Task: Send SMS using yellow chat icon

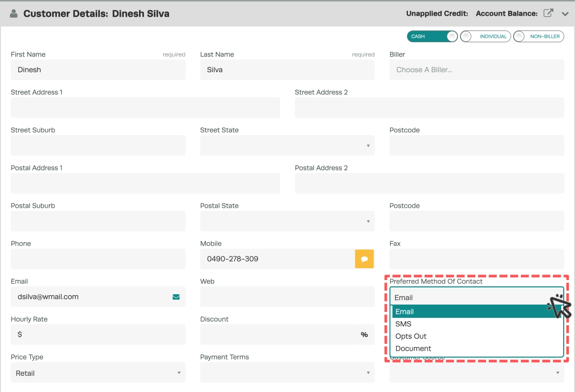Action: click(364, 259)
